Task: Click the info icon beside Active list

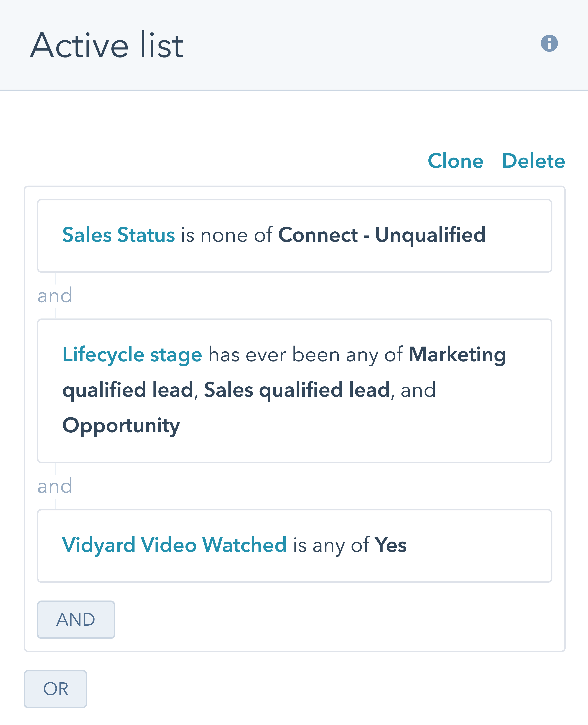Action: click(x=549, y=43)
